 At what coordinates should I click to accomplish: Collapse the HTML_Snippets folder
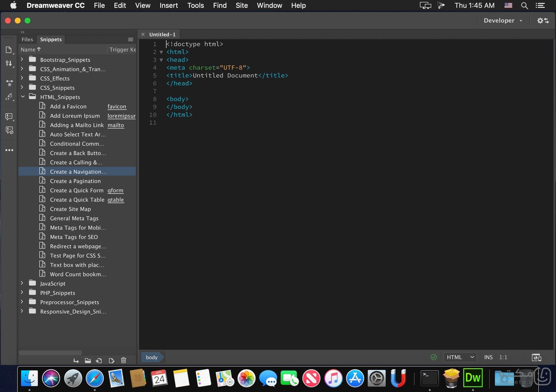[x=23, y=97]
